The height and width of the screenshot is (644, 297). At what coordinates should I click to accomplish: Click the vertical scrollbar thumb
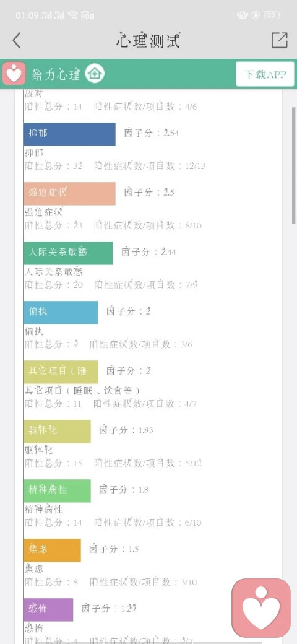point(293,165)
